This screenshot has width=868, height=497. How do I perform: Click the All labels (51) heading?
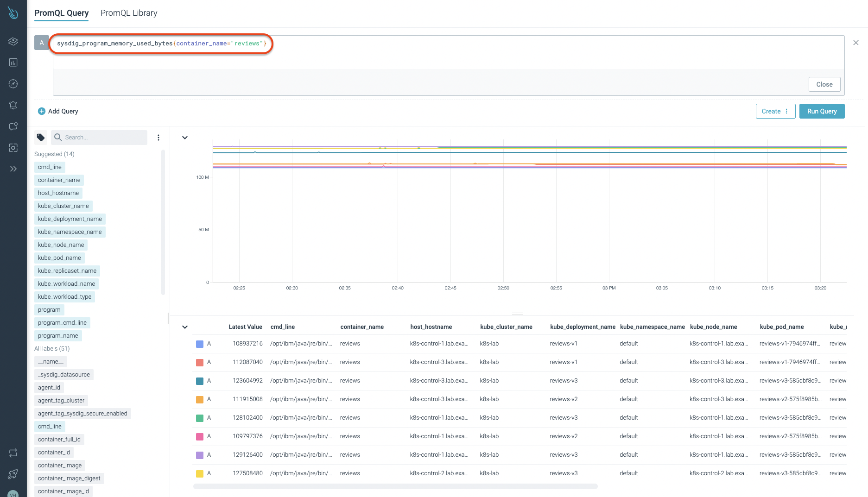pyautogui.click(x=52, y=349)
